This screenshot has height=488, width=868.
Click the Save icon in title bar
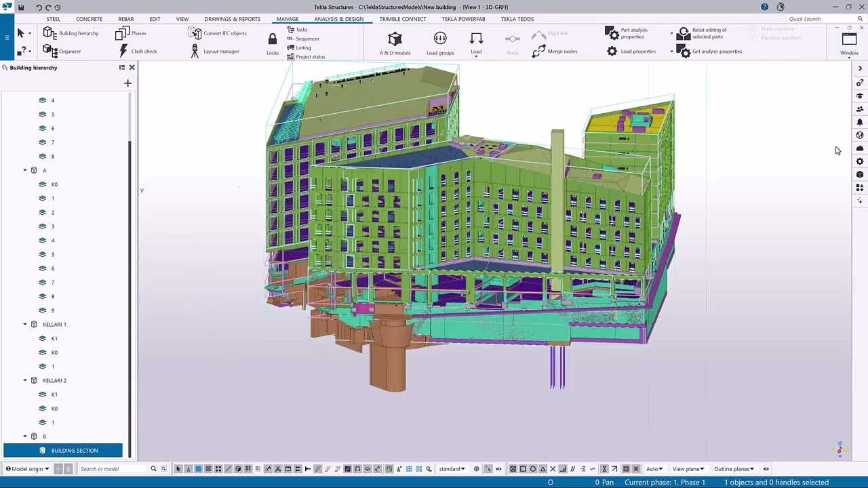[21, 7]
